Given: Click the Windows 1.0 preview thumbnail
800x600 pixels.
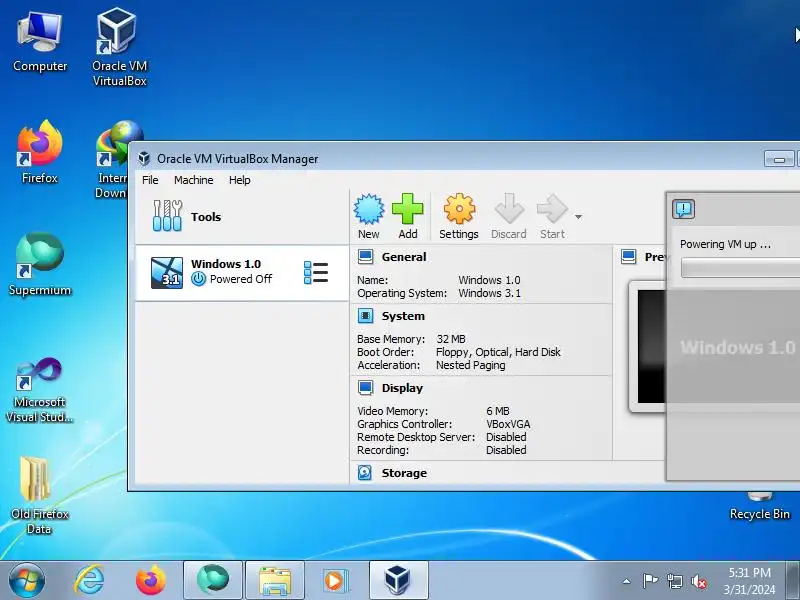Looking at the screenshot, I should pyautogui.click(x=652, y=347).
